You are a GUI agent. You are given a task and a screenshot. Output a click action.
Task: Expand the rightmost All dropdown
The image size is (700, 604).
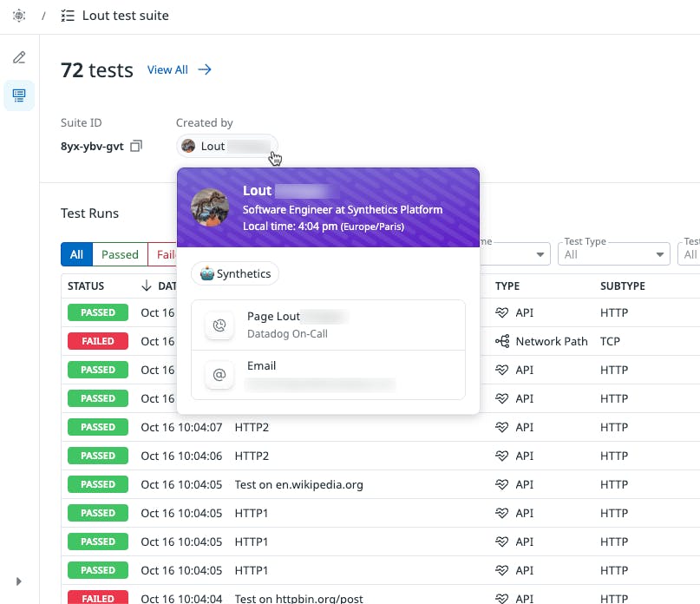coord(690,254)
